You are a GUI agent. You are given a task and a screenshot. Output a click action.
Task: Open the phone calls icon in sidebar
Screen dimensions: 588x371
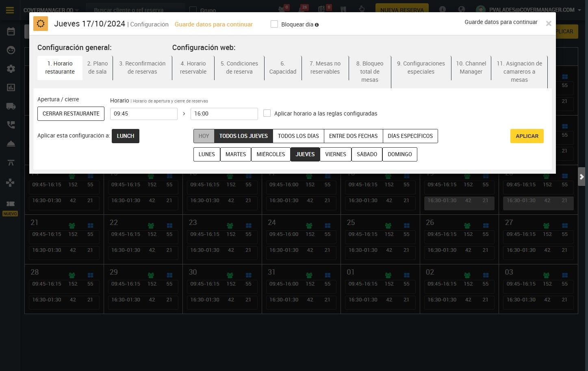(x=11, y=125)
